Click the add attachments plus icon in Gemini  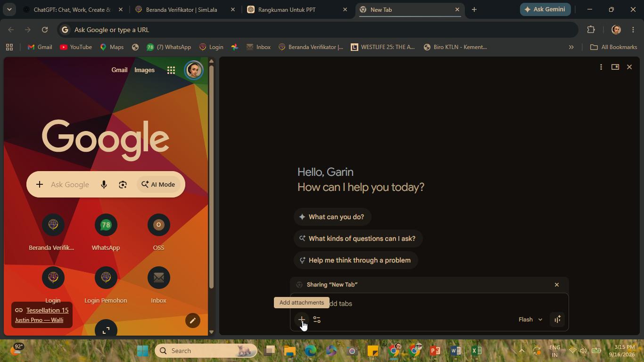click(x=302, y=320)
